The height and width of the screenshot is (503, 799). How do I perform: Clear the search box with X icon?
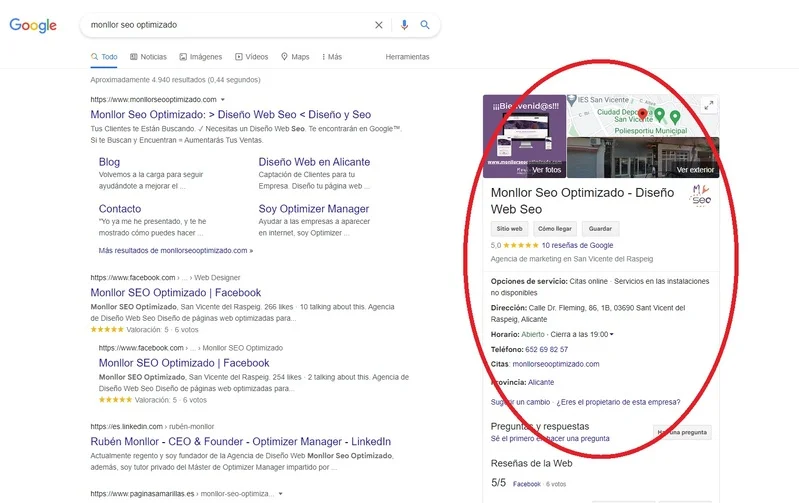coord(378,25)
